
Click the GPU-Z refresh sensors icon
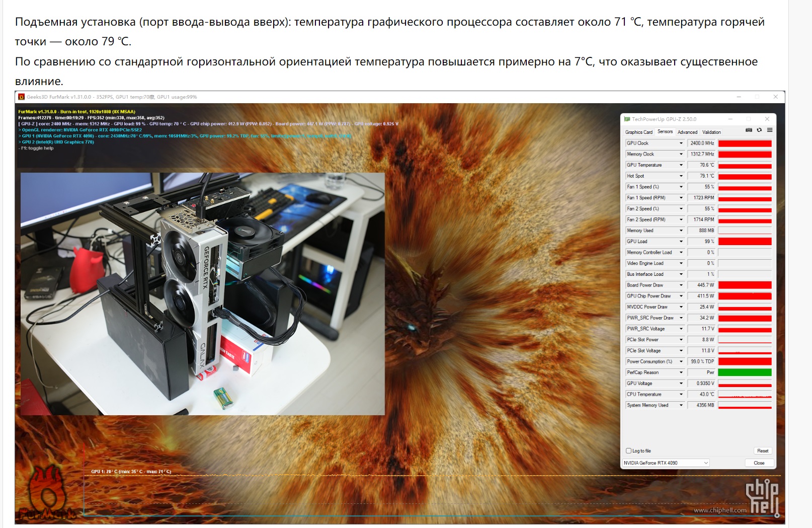tap(759, 130)
